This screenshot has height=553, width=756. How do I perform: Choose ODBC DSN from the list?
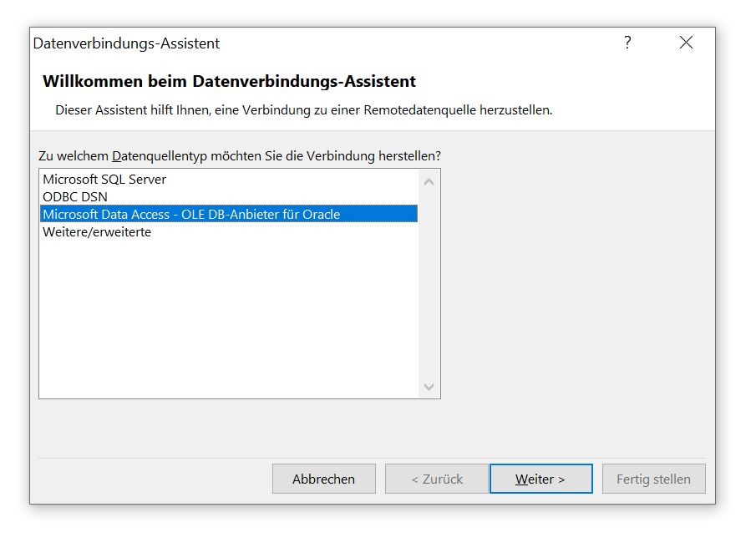(x=229, y=196)
